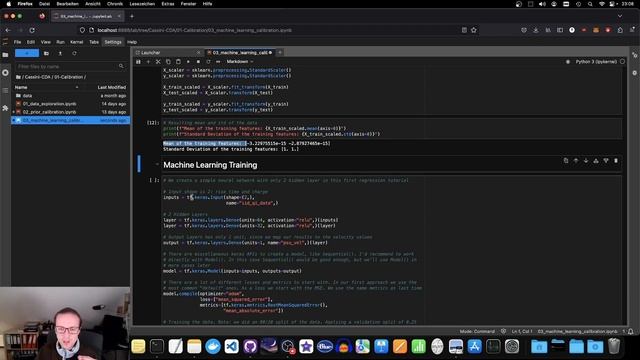Move the active cell down with the arrow icon
The image size is (640, 360).
pos(586,161)
